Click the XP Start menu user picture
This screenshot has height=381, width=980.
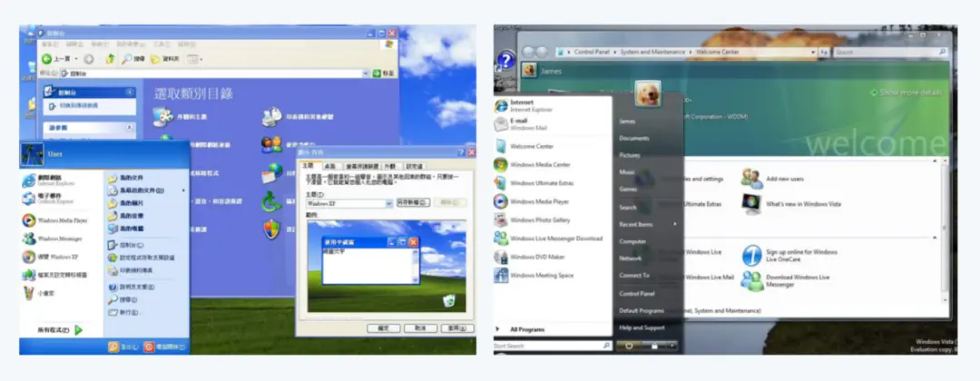coord(33,153)
